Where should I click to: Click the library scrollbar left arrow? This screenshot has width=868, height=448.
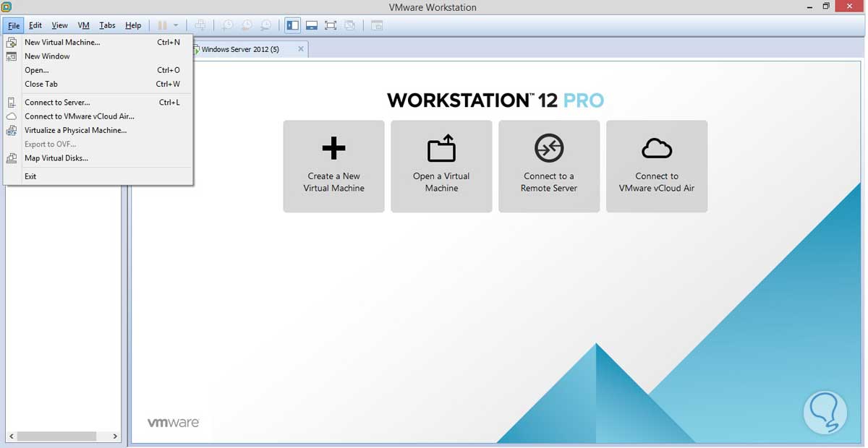pos(12,436)
